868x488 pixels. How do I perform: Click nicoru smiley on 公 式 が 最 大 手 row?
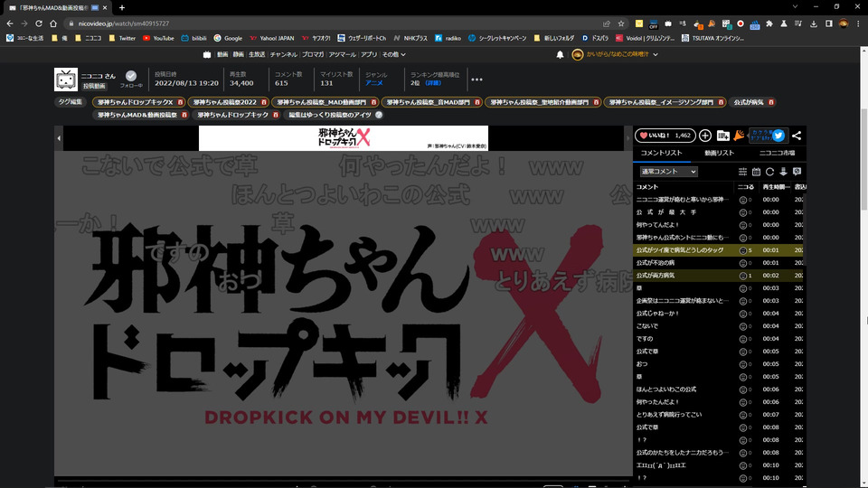pyautogui.click(x=743, y=212)
